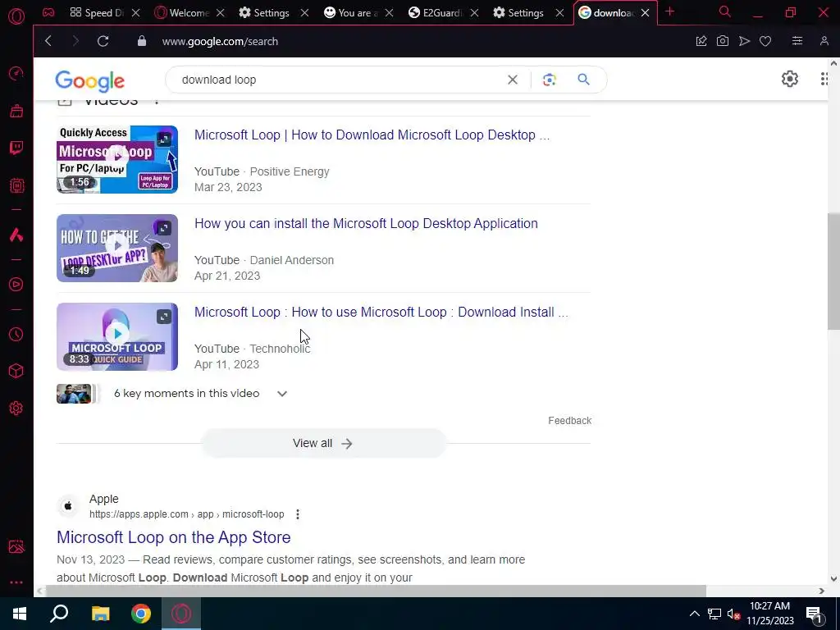840x630 pixels.
Task: Open GX Control speedometer in sidebar
Action: (x=16, y=73)
